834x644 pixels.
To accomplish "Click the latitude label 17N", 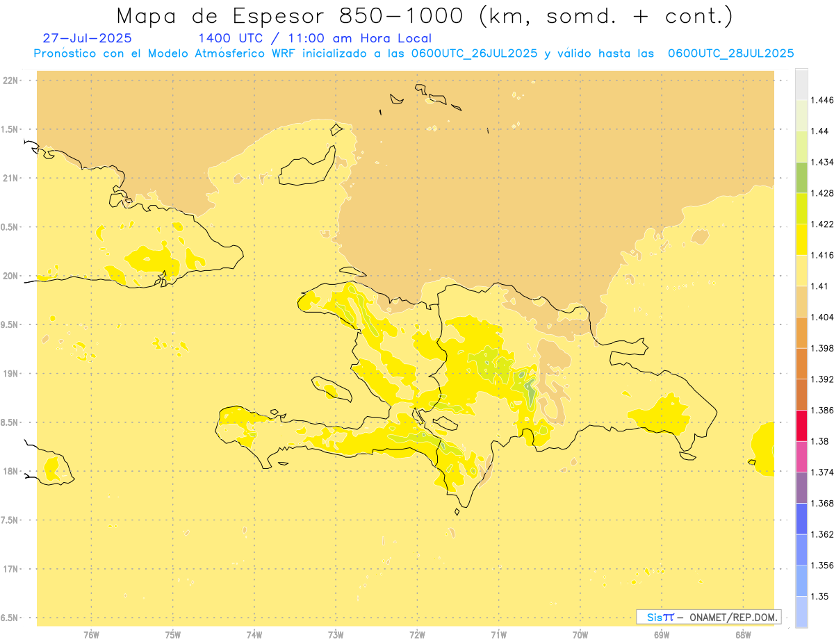I will 10,569.
